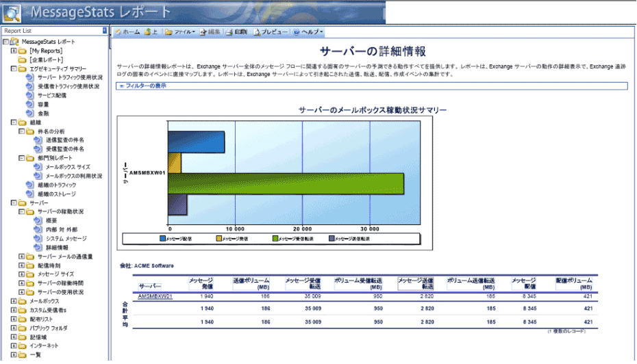The width and height of the screenshot is (637, 364).
Task: Open the ファイル dropdown menu
Action: 181,32
